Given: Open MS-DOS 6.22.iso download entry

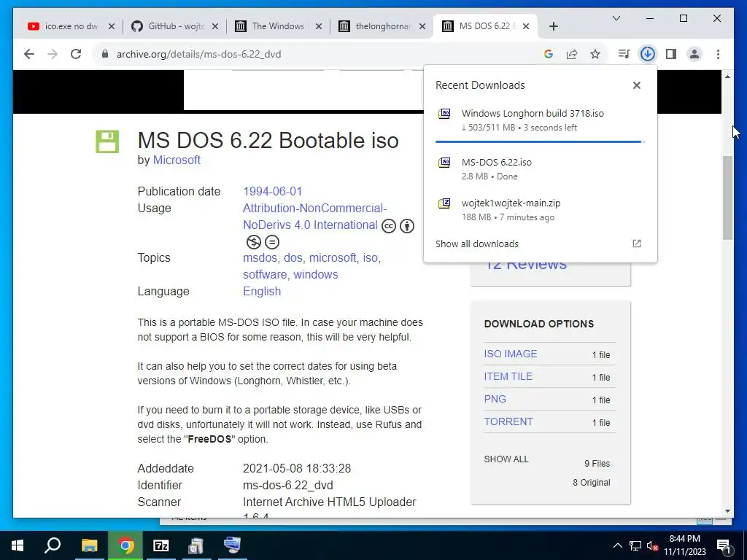Looking at the screenshot, I should [541, 168].
